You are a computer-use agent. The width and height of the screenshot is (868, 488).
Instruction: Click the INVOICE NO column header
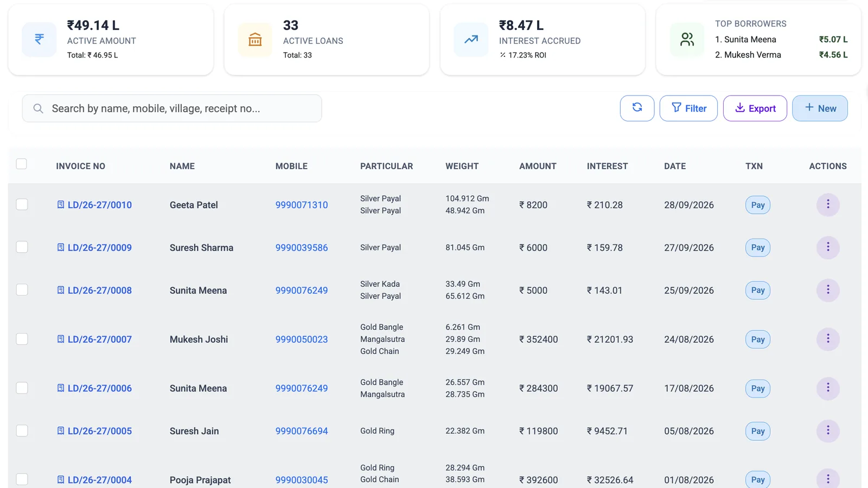tap(81, 166)
